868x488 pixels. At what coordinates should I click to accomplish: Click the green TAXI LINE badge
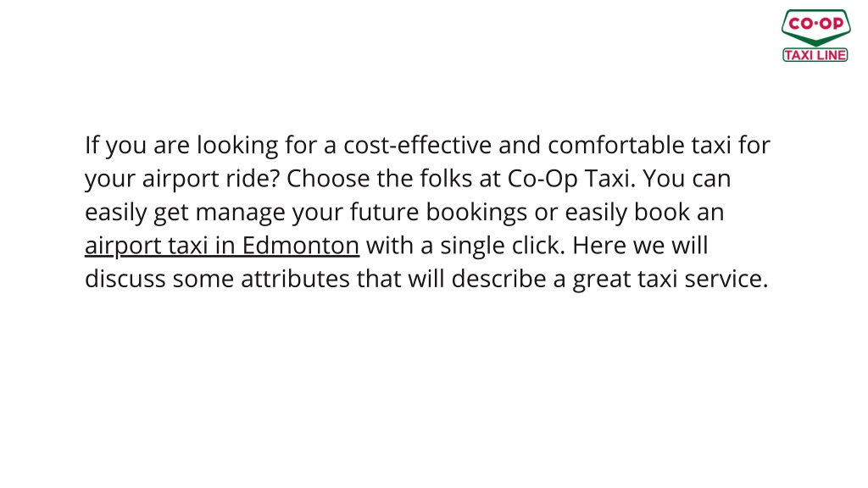815,55
